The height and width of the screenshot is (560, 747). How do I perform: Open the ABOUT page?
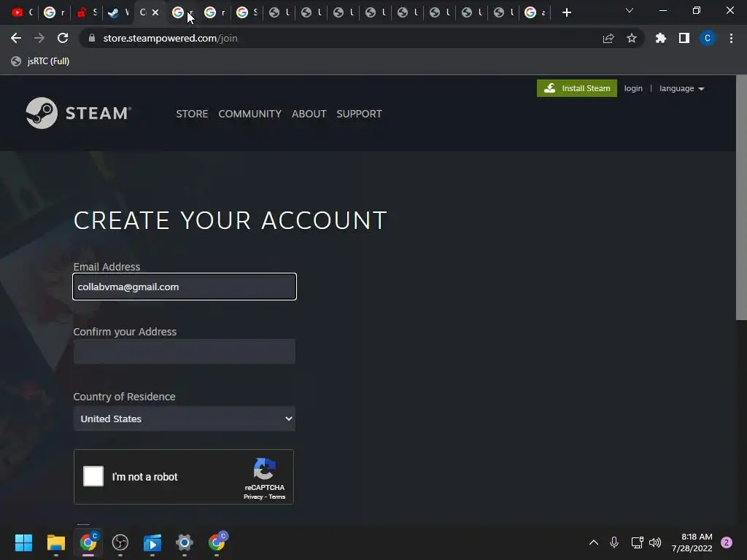[309, 114]
